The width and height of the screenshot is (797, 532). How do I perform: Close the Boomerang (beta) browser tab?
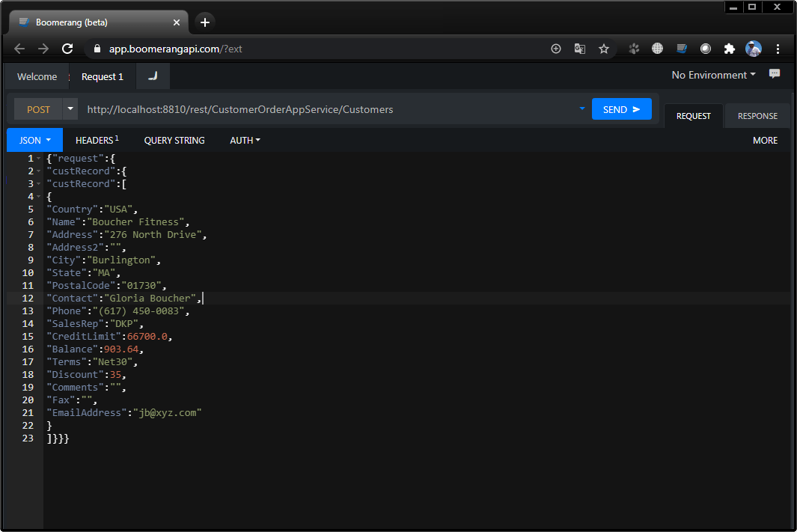click(x=177, y=22)
